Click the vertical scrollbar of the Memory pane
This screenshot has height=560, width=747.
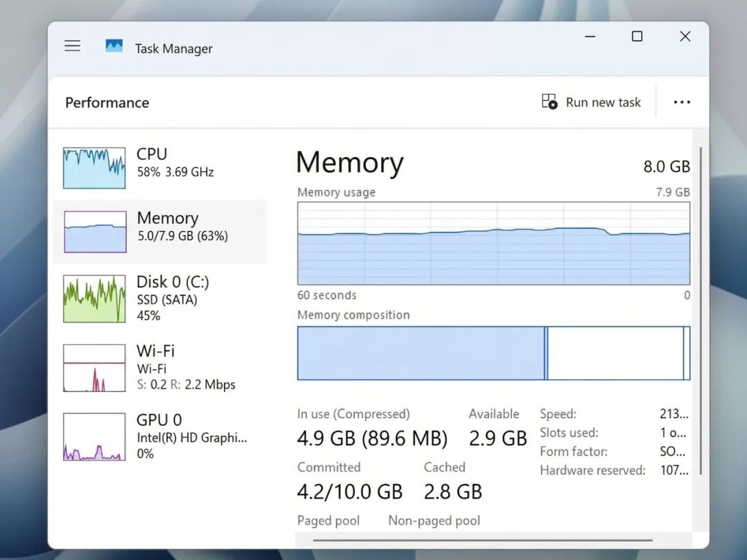700,310
